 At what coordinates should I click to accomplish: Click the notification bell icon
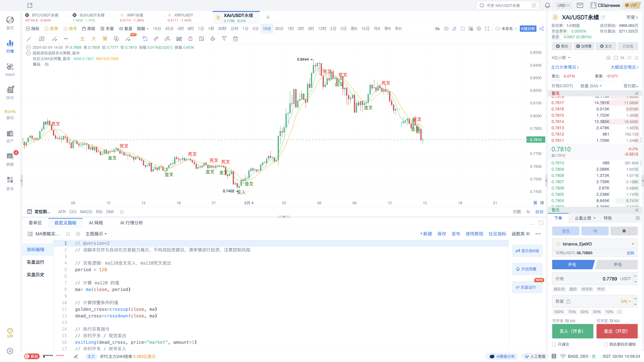(x=547, y=5)
